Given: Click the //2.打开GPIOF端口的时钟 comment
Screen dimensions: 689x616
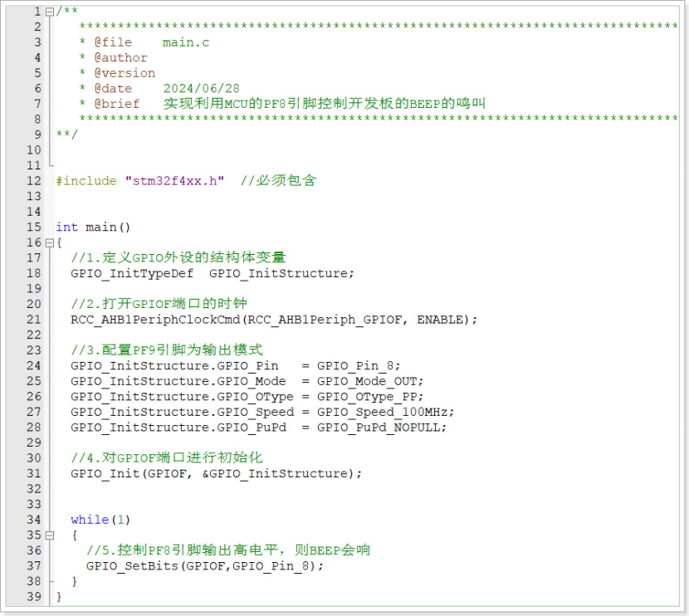Looking at the screenshot, I should [x=159, y=304].
